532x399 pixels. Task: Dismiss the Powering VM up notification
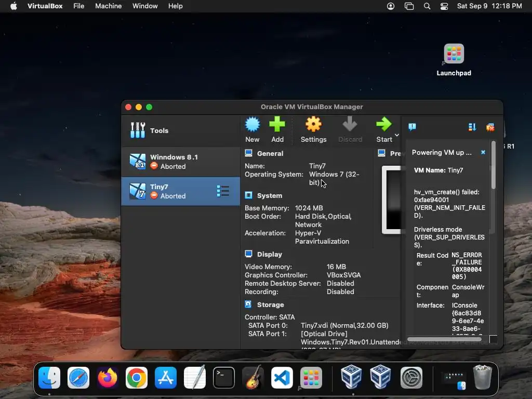[x=483, y=152]
